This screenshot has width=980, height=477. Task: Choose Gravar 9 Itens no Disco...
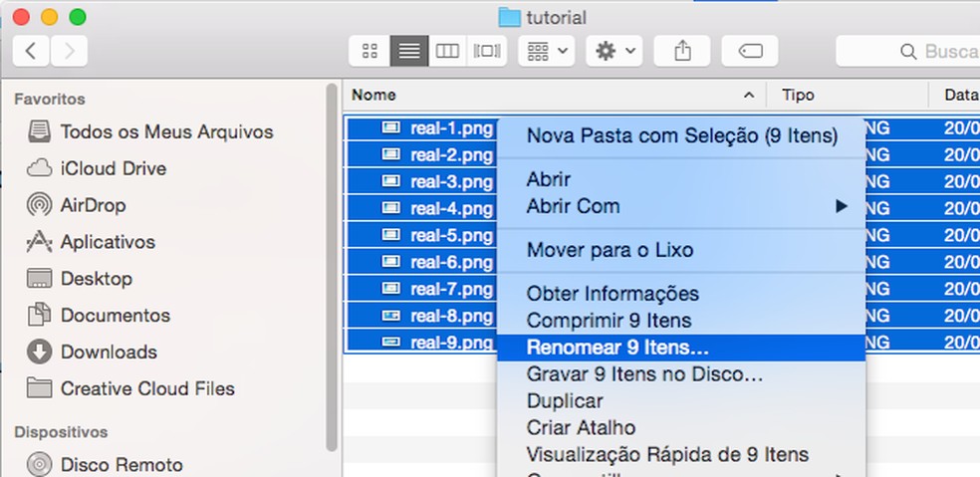tap(681, 374)
